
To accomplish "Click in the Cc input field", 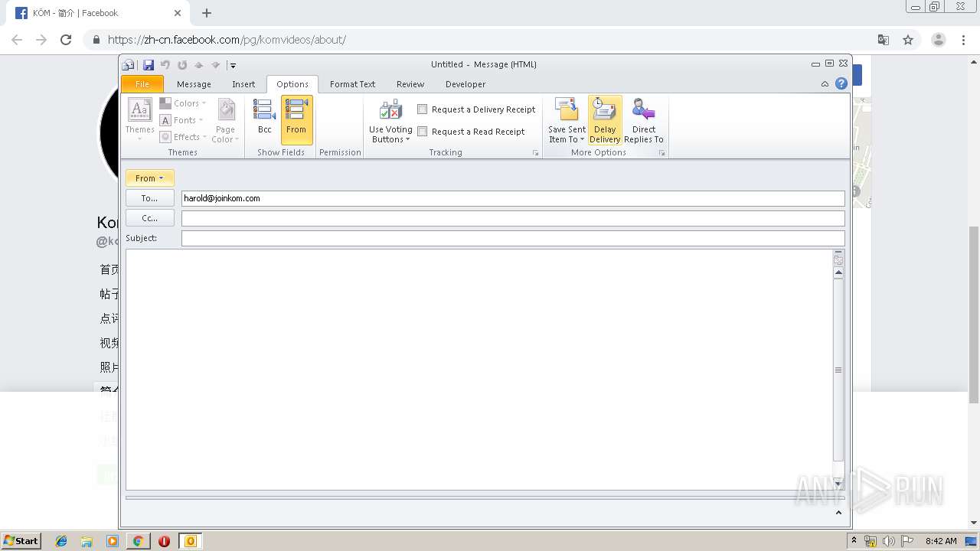I will coord(513,218).
